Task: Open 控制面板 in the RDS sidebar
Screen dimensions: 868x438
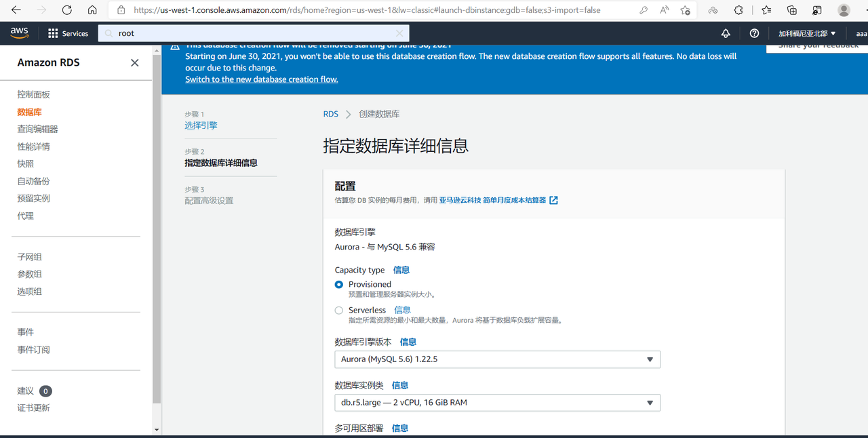Action: click(34, 95)
